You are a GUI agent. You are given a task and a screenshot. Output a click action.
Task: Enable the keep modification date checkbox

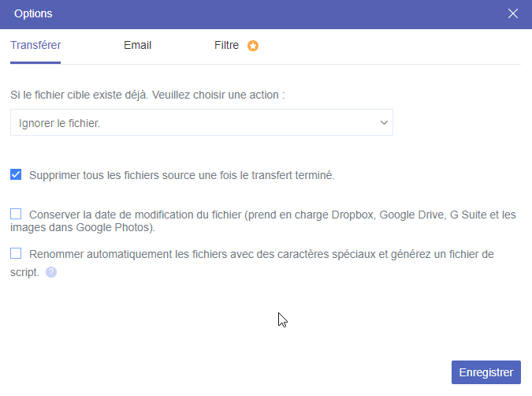[x=16, y=214]
